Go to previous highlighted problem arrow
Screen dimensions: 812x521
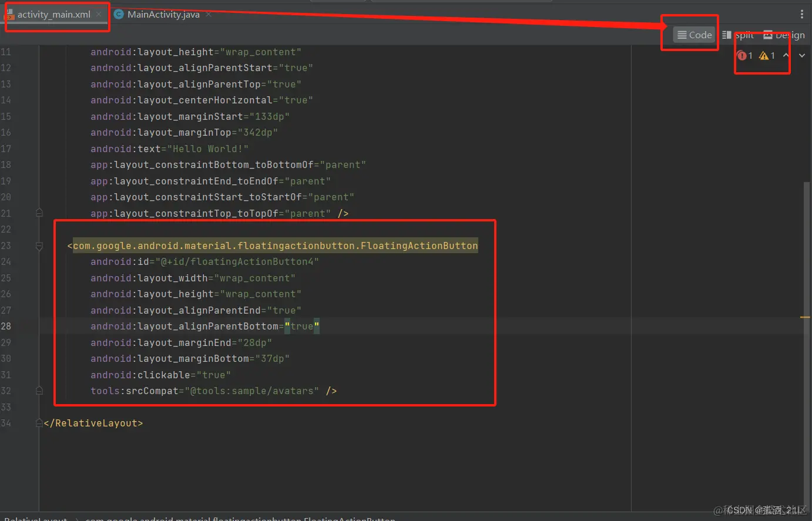click(786, 56)
